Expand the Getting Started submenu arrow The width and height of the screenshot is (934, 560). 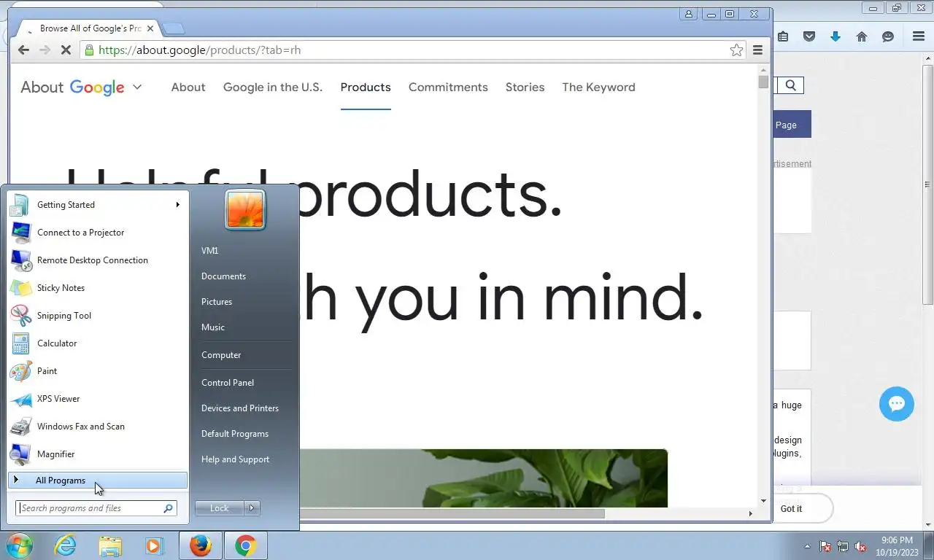(177, 205)
